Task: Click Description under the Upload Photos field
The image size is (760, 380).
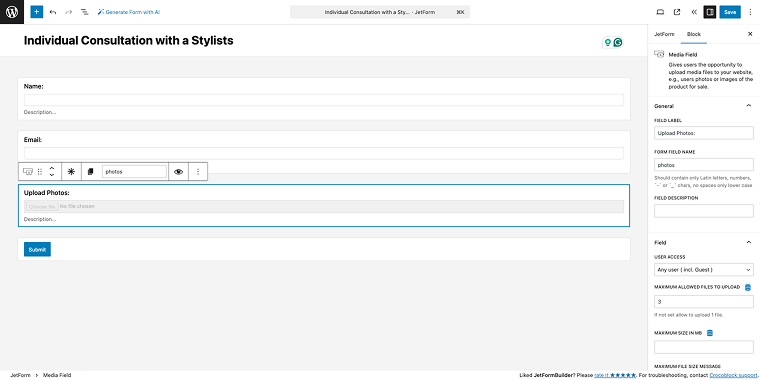Action: click(x=40, y=219)
